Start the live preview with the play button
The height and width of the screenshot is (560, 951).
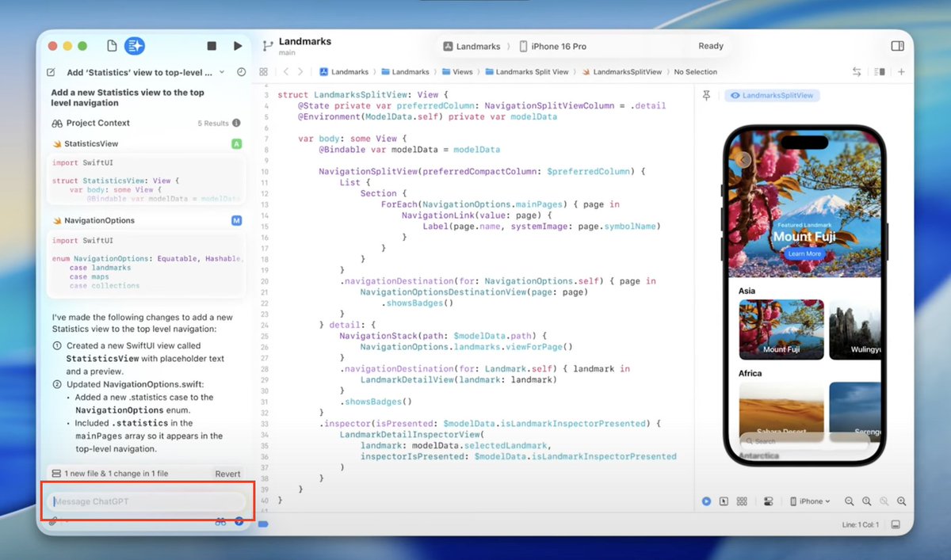tap(706, 501)
